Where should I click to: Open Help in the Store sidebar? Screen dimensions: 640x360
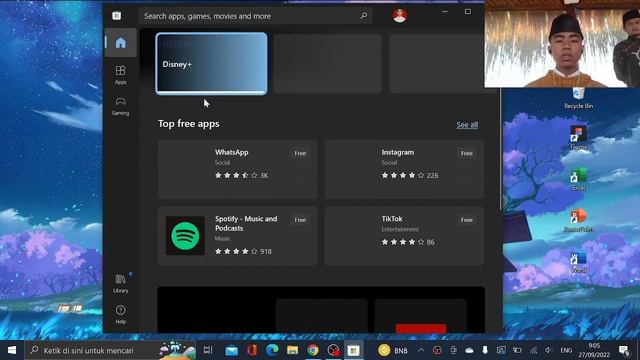[120, 314]
